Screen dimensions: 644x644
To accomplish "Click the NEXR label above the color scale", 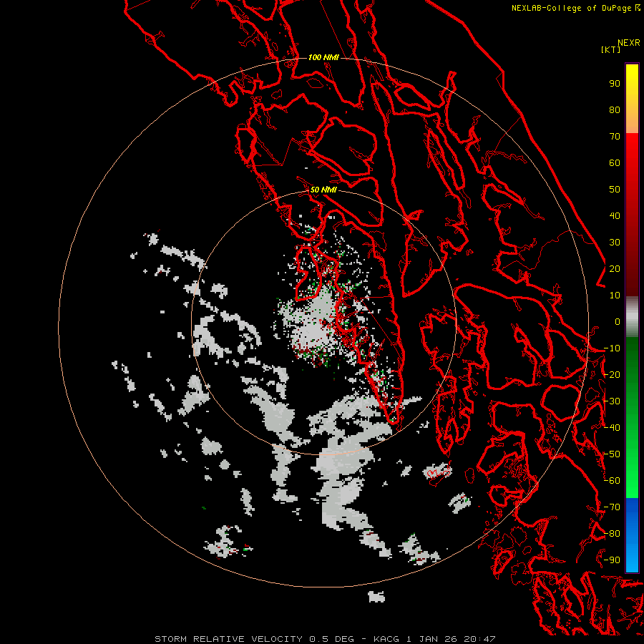I will (629, 43).
